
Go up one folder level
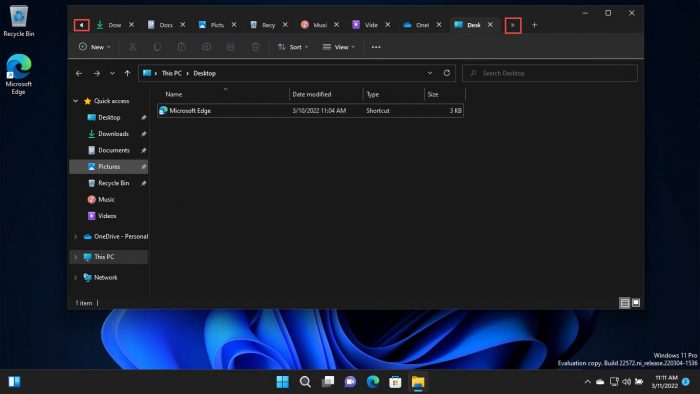[127, 73]
